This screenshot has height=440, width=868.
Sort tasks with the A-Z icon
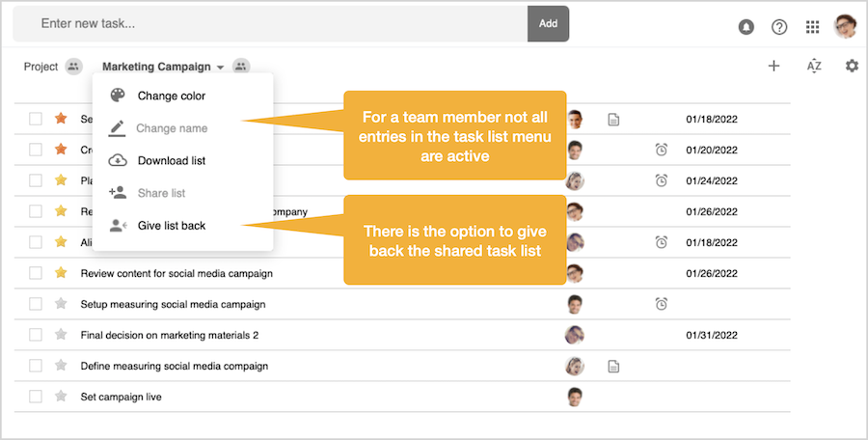point(814,66)
